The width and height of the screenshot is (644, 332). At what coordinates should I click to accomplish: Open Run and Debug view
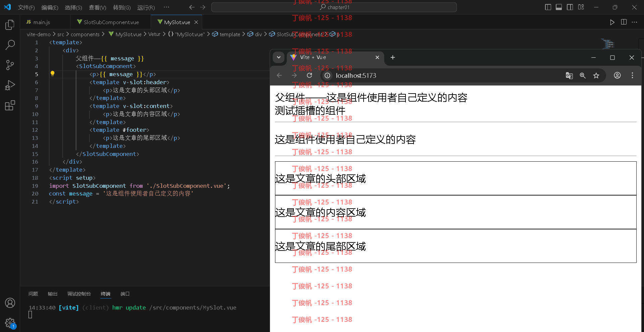tap(10, 85)
